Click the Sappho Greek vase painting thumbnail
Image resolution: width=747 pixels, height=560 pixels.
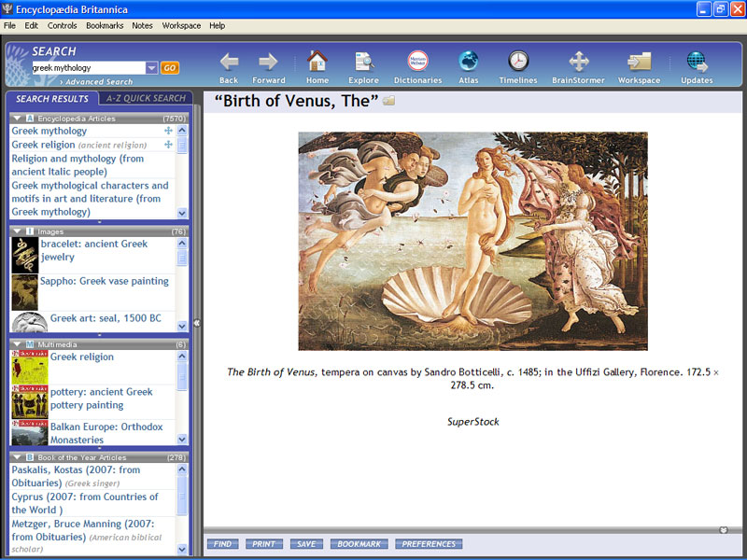coord(24,291)
